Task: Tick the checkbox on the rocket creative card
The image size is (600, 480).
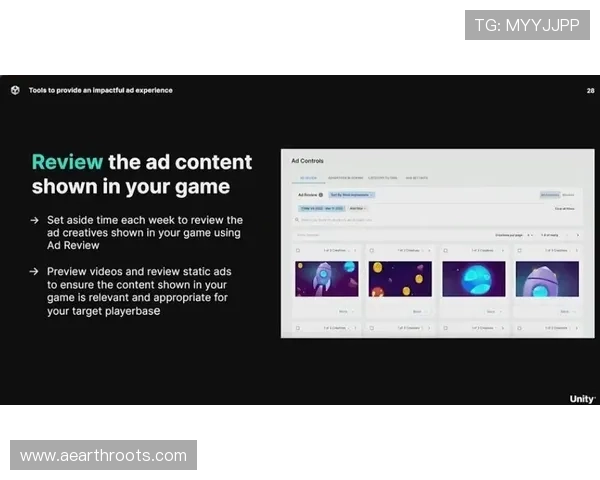Action: click(x=299, y=250)
